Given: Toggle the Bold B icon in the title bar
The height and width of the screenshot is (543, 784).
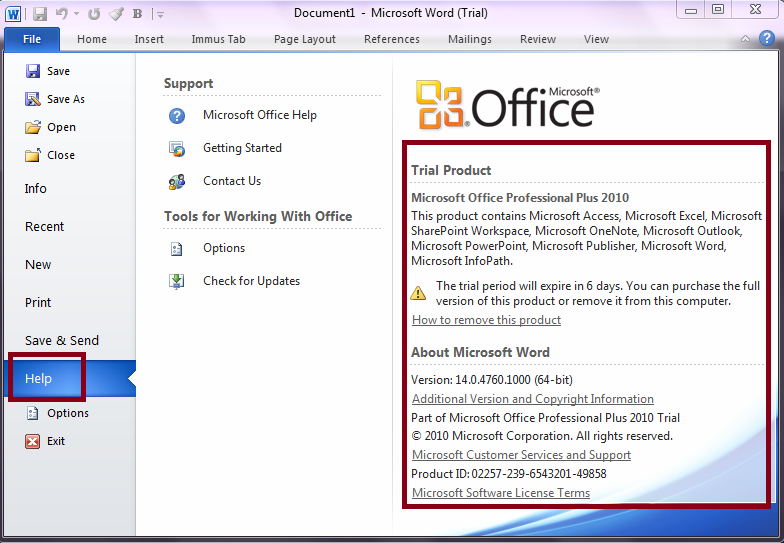Looking at the screenshot, I should (138, 14).
